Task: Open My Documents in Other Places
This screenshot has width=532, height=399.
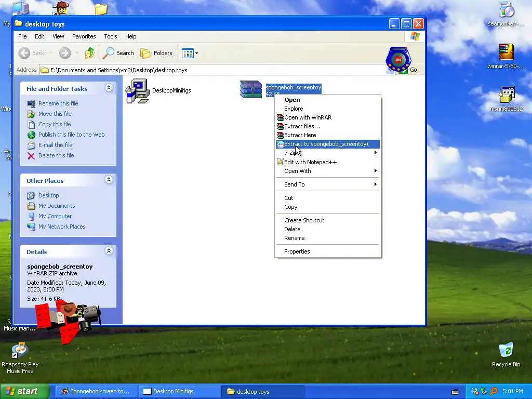Action: (56, 206)
